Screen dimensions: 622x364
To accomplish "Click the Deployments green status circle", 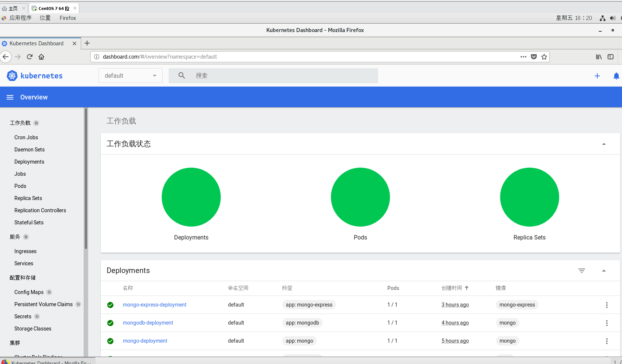I will click(x=191, y=197).
